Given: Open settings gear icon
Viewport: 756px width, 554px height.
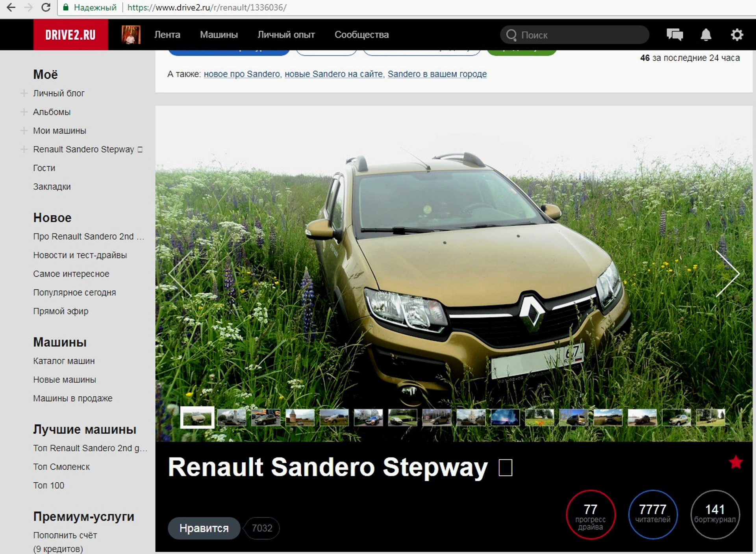Looking at the screenshot, I should [737, 35].
